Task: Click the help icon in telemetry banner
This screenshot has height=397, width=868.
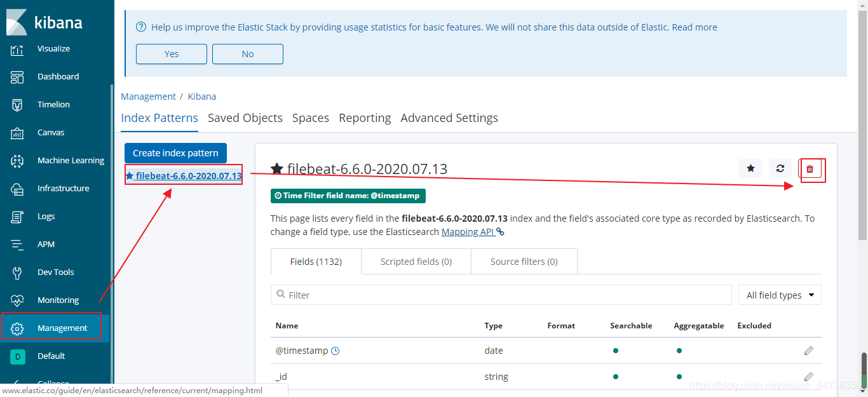Action: tap(141, 27)
